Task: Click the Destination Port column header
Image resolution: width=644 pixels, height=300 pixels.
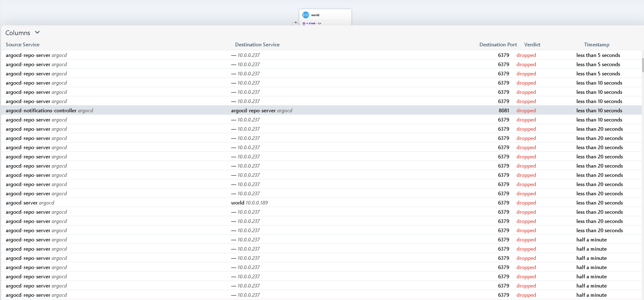Action: pyautogui.click(x=498, y=45)
